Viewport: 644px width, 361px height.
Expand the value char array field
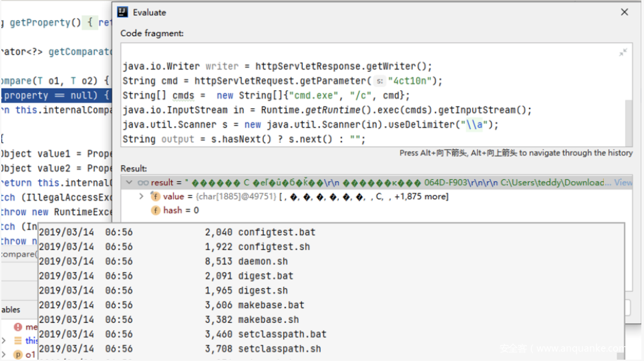pos(141,197)
